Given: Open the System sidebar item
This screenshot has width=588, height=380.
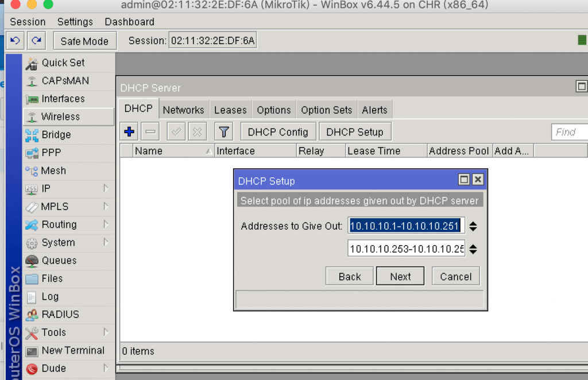Looking at the screenshot, I should (x=69, y=243).
